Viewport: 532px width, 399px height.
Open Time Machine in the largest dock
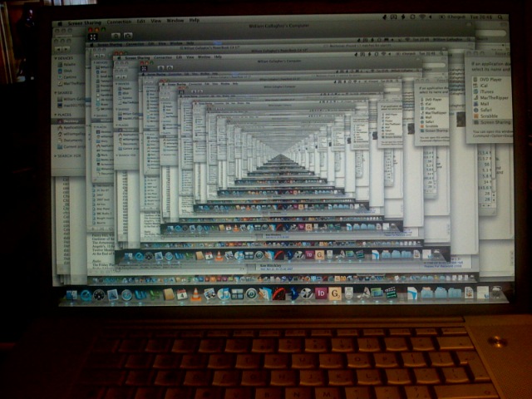(x=251, y=293)
